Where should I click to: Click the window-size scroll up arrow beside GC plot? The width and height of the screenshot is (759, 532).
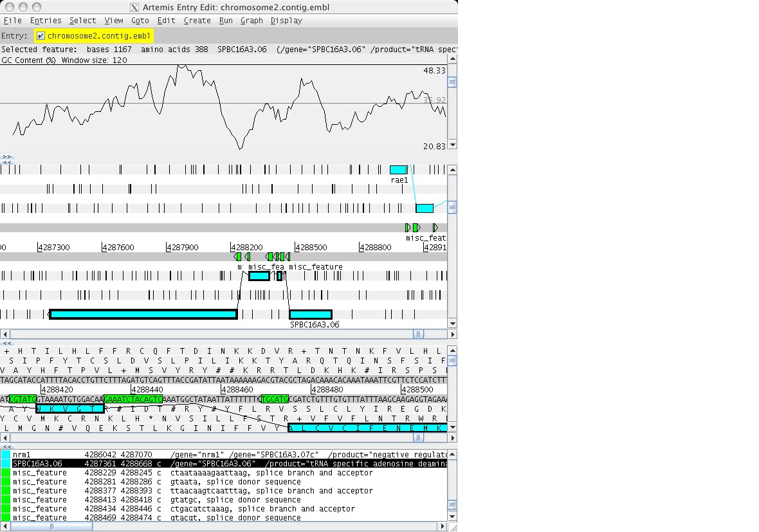click(x=453, y=59)
